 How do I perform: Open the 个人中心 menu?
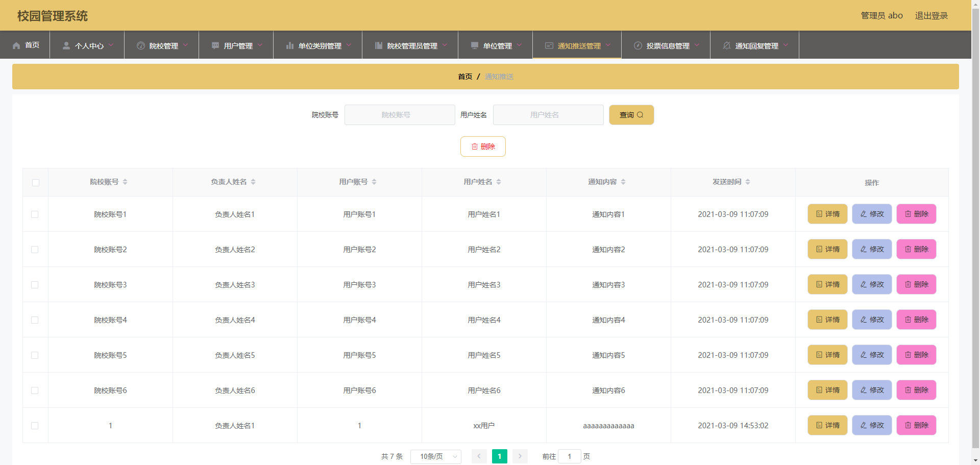[87, 45]
